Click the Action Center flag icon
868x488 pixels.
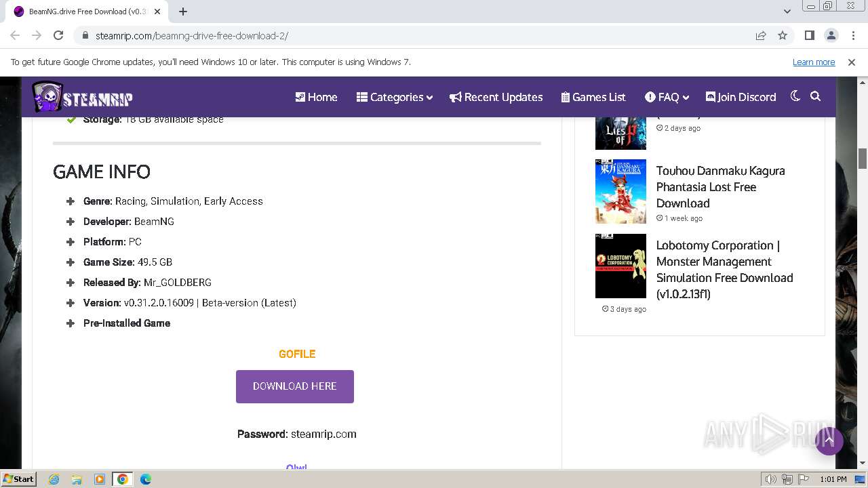coord(804,479)
